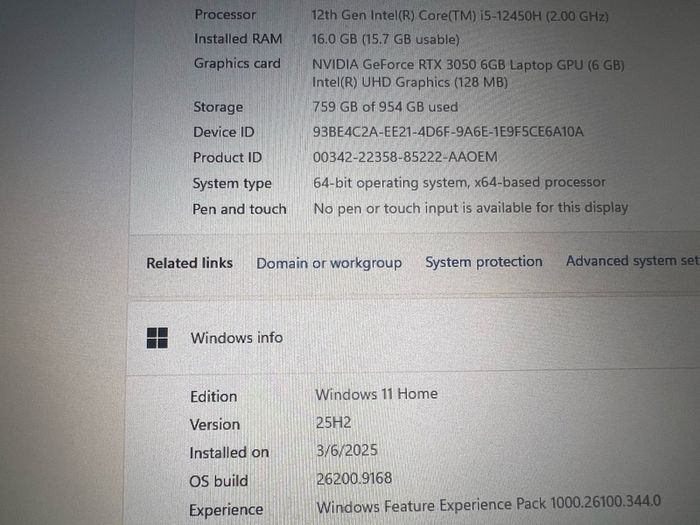Click the System type value

point(459,183)
